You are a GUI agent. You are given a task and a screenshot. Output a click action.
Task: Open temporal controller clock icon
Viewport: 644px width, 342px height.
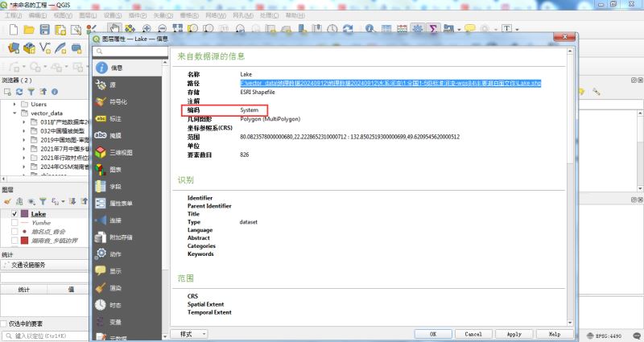tap(332, 28)
